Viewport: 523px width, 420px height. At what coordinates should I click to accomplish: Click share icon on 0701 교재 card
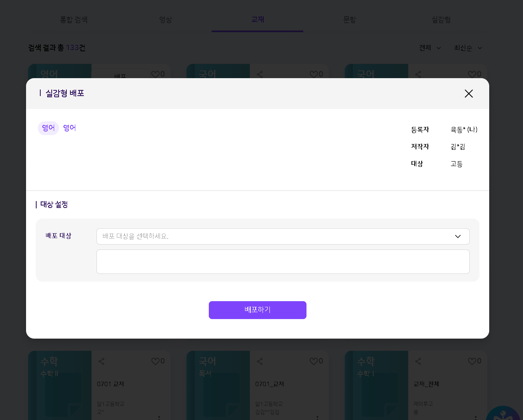pyautogui.click(x=102, y=361)
